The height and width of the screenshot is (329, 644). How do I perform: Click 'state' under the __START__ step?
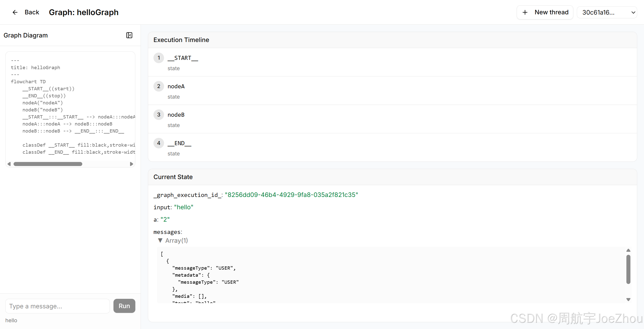(x=174, y=68)
